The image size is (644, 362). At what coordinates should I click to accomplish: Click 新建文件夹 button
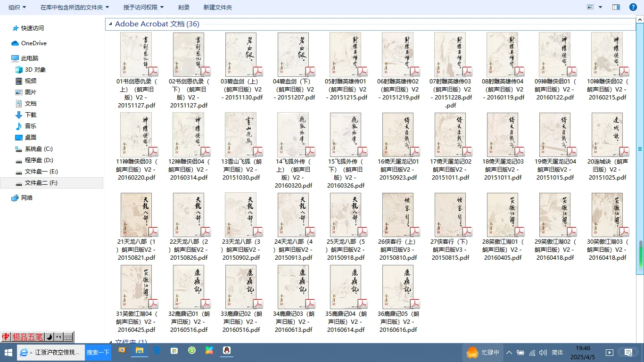click(x=218, y=8)
